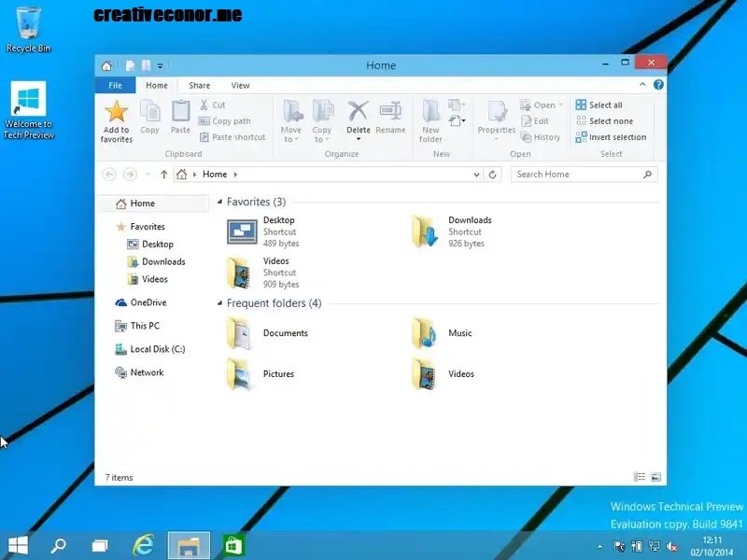Switch to the View tab
747x560 pixels.
click(240, 85)
